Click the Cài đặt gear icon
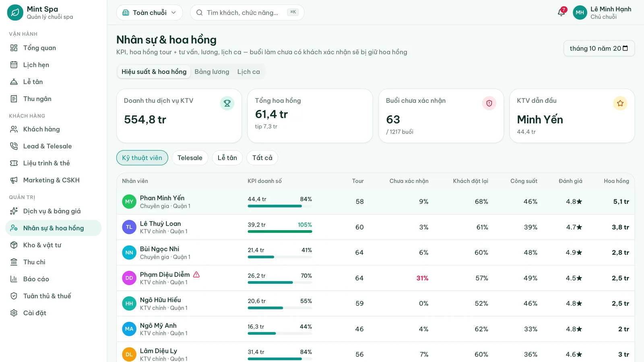Screen dimensions: 644x362 [14, 313]
